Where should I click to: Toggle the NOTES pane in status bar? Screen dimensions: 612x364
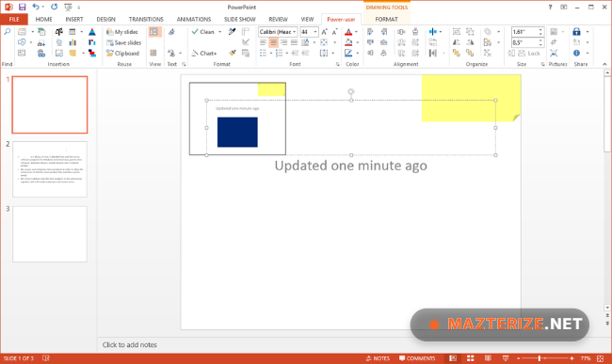(378, 358)
